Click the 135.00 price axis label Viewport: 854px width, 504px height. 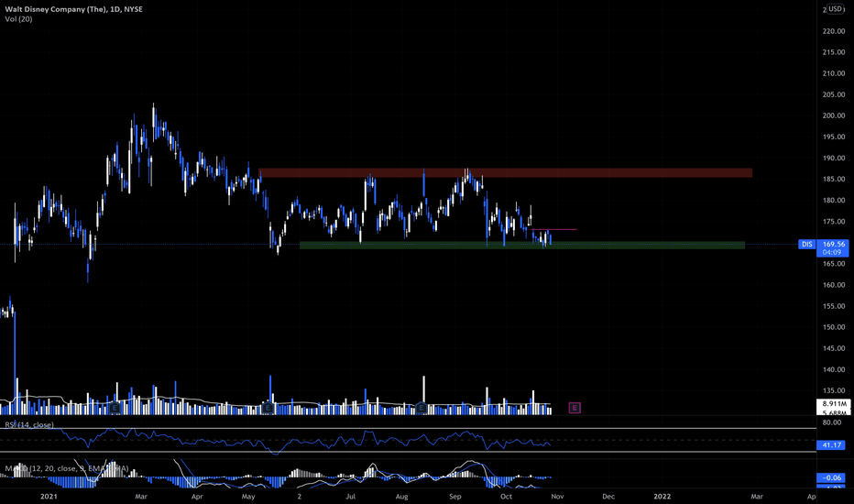834,390
